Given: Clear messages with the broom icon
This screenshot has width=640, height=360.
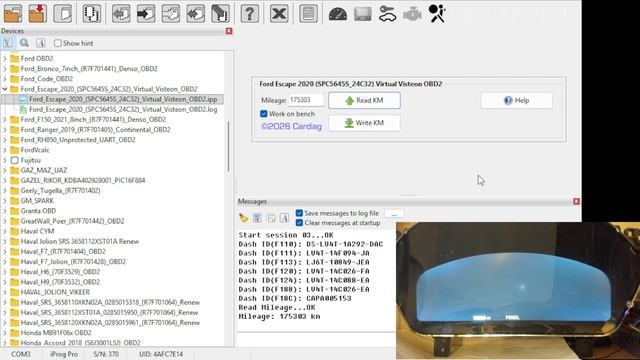Looking at the screenshot, I should click(x=244, y=218).
